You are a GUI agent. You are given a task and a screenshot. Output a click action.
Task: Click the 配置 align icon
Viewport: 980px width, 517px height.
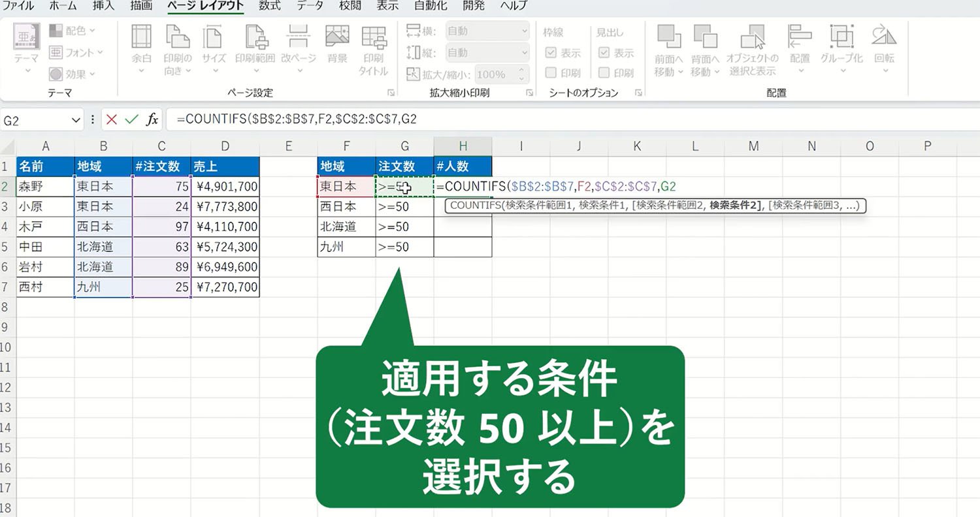coord(799,37)
